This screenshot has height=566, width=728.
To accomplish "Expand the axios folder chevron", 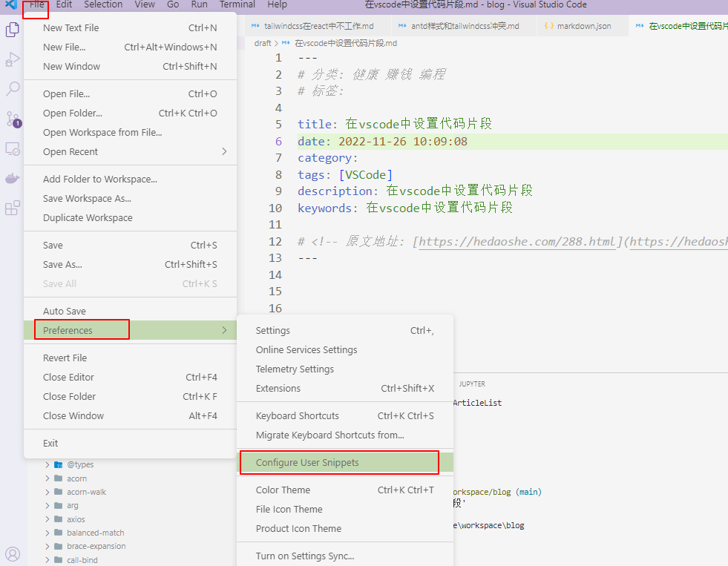I will 48,519.
